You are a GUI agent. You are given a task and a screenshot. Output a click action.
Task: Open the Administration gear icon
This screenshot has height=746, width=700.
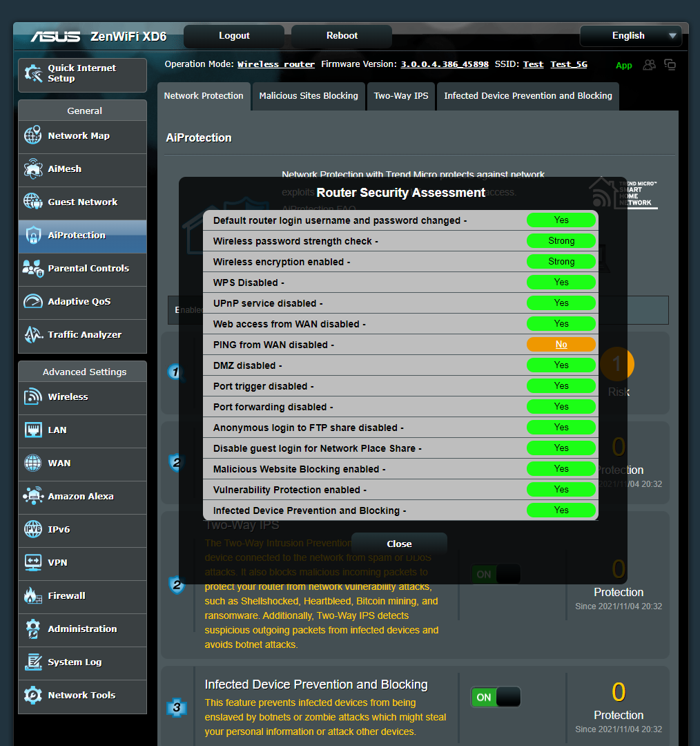[33, 629]
